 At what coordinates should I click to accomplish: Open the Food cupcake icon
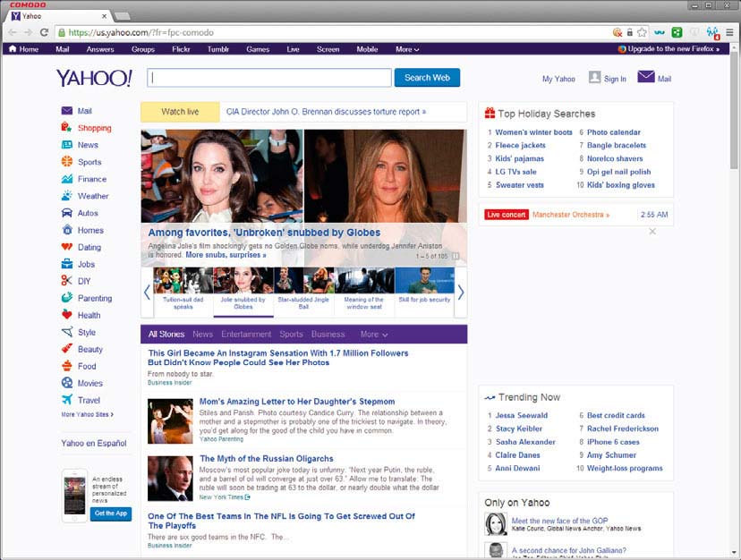pyautogui.click(x=66, y=366)
